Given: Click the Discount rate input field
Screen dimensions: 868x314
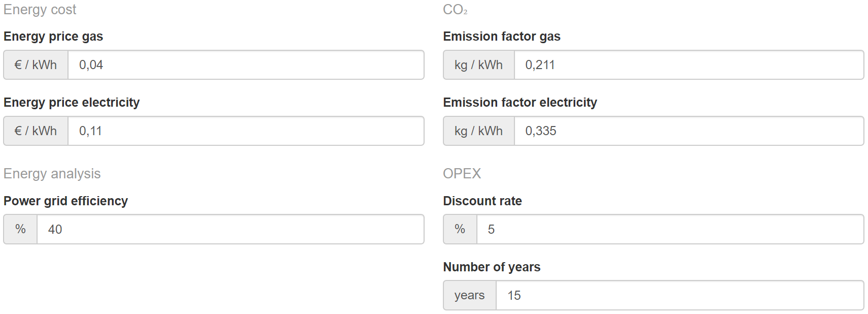Looking at the screenshot, I should click(x=670, y=229).
